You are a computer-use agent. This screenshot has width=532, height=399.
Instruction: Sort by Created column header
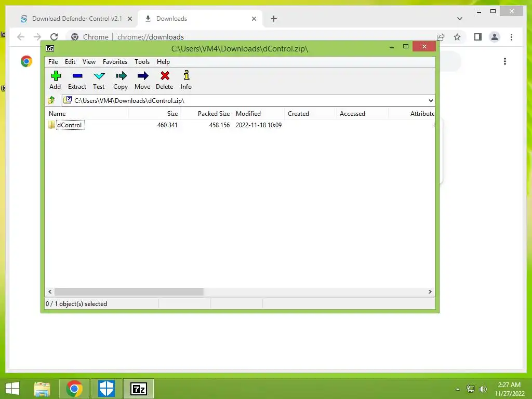310,114
